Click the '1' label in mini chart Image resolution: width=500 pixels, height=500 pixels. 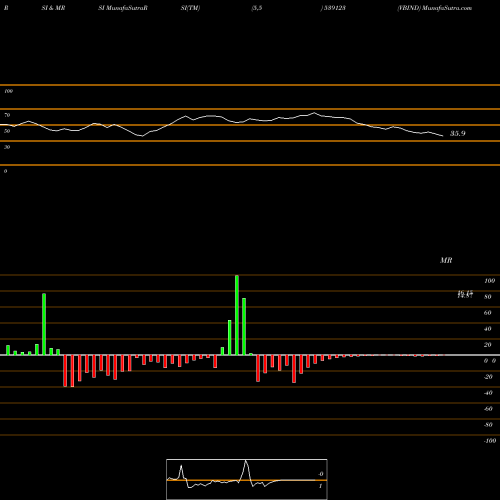pyautogui.click(x=320, y=486)
